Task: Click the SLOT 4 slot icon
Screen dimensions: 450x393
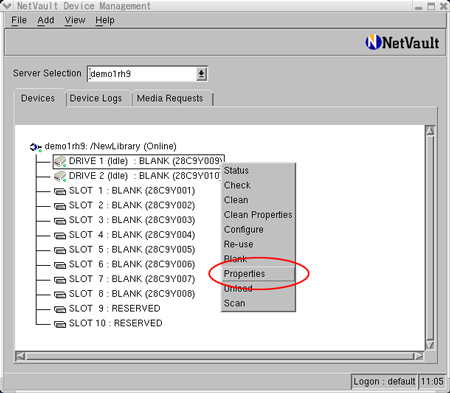Action: [x=60, y=236]
